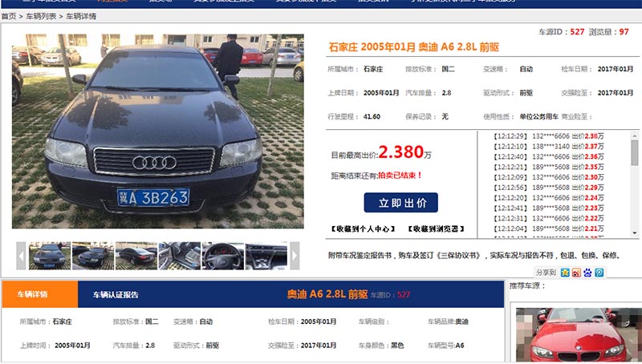This screenshot has height=364, width=642.
Task: Click the bid list scrollbar up arrow
Action: (635, 135)
